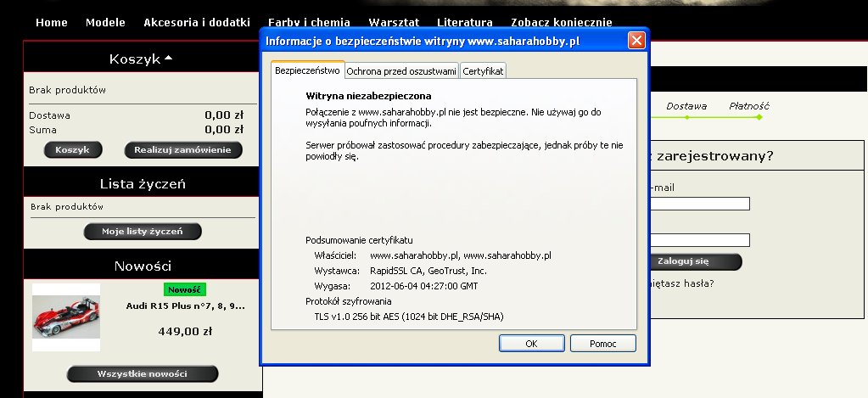Click the green Nowość badge
Screen dimensions: 868x398
click(184, 289)
